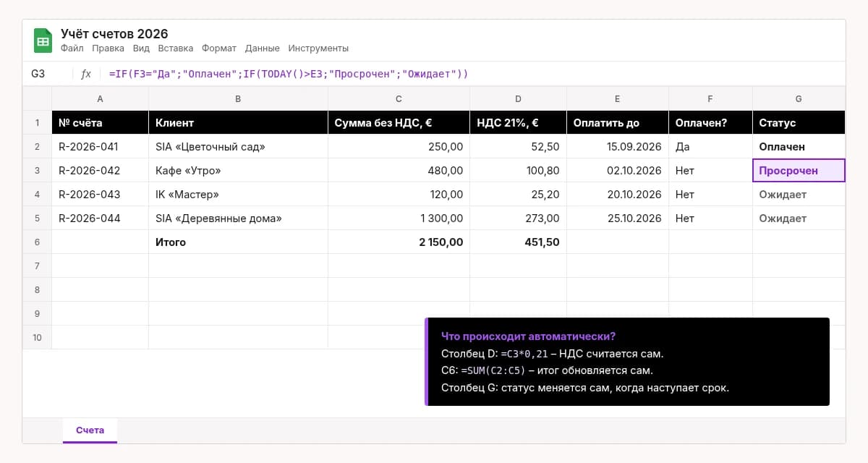Select cell R-2026-043

[x=100, y=195]
